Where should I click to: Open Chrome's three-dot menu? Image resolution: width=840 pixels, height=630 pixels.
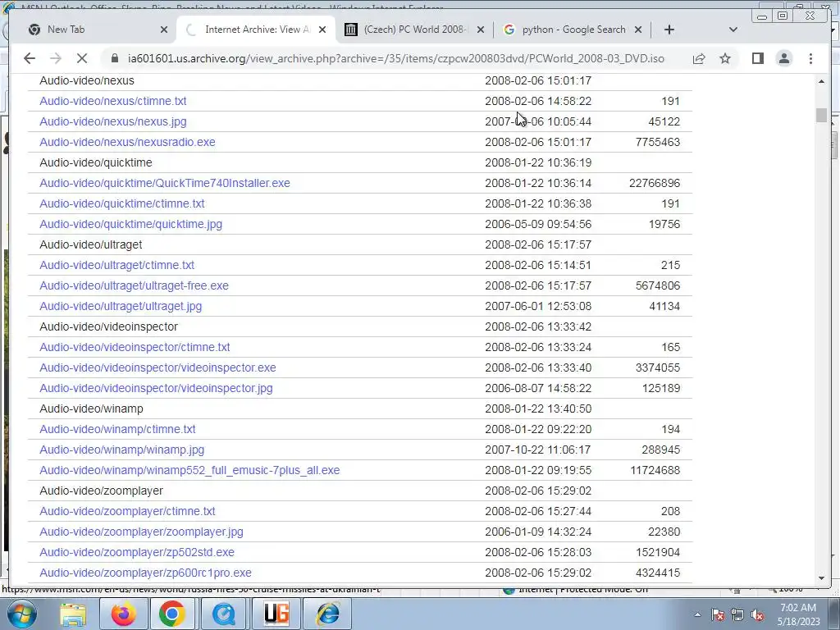point(810,58)
